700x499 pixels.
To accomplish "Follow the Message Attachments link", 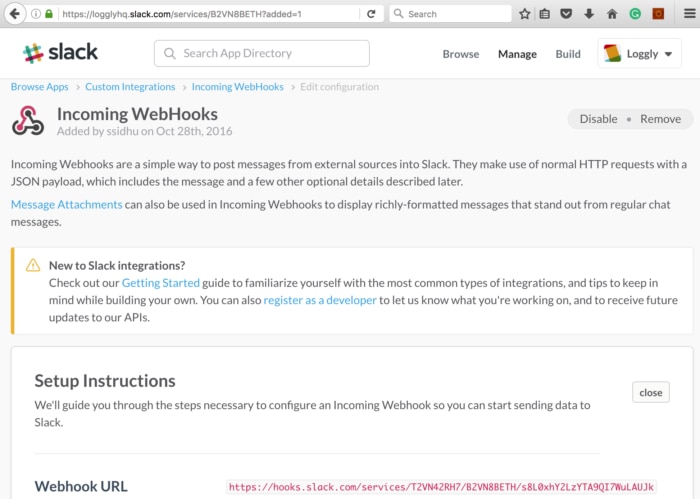I will tap(66, 204).
